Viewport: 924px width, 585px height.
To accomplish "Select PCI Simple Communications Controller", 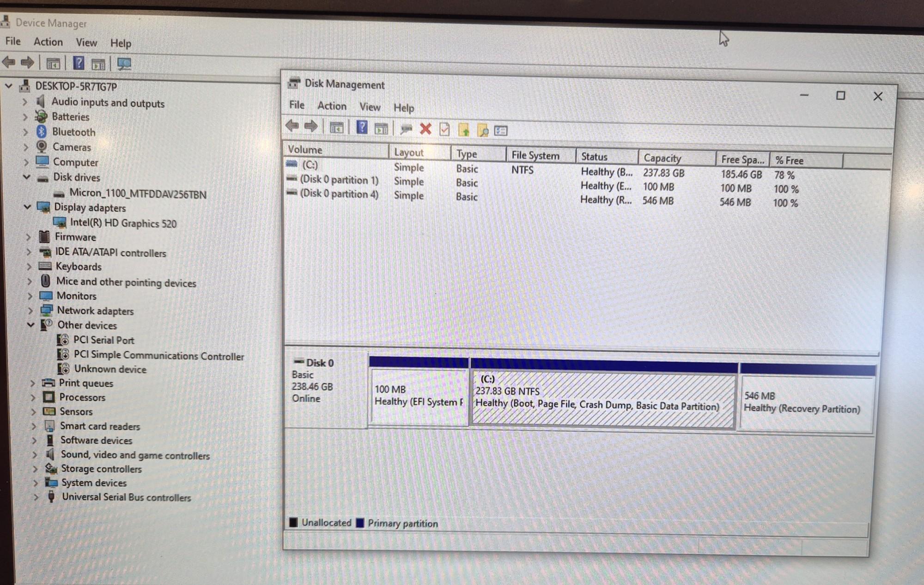I will tap(159, 355).
